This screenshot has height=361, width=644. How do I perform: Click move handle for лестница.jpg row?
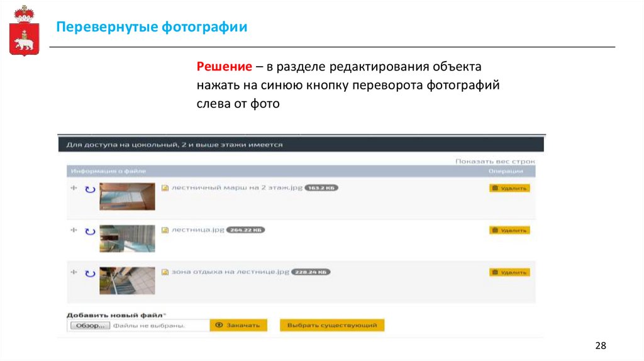(x=74, y=230)
